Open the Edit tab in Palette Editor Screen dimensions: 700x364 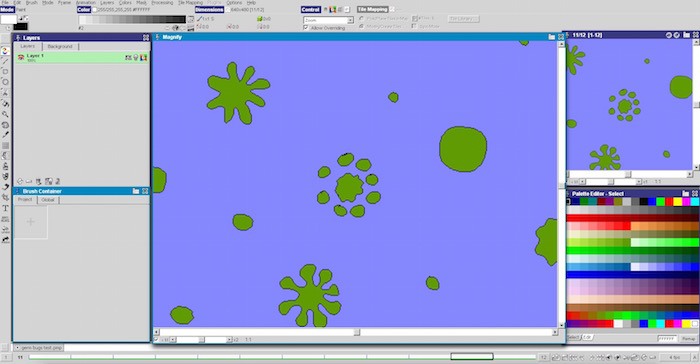pyautogui.click(x=587, y=338)
